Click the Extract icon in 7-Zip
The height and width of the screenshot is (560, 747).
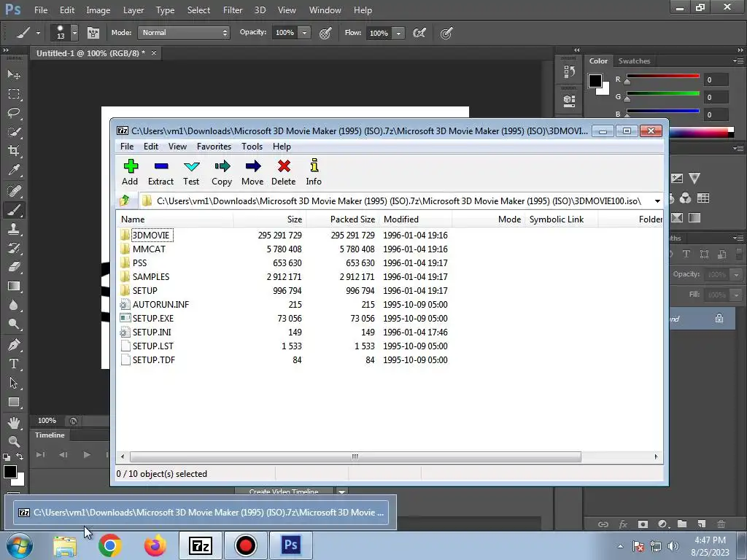coord(161,172)
